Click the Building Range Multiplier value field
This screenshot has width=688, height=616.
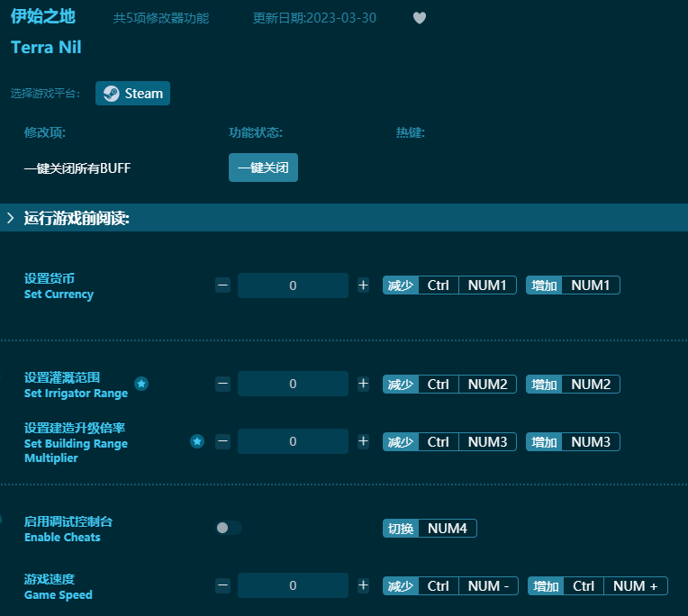tap(293, 441)
